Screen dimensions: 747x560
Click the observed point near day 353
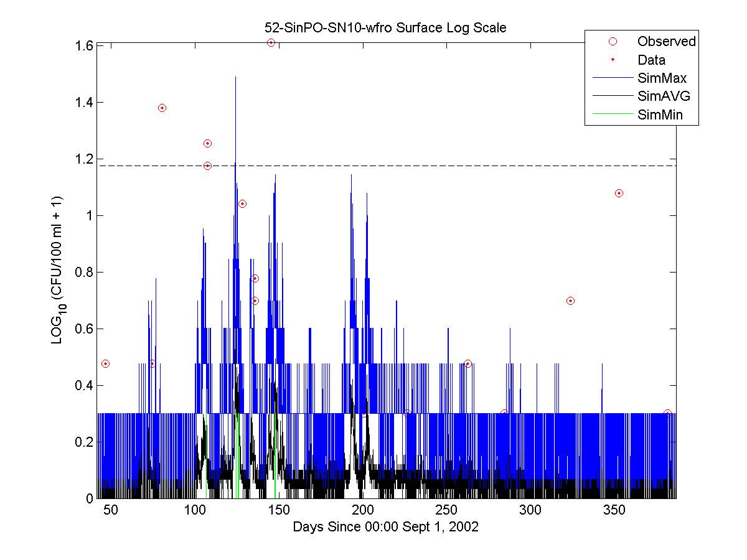pyautogui.click(x=619, y=193)
